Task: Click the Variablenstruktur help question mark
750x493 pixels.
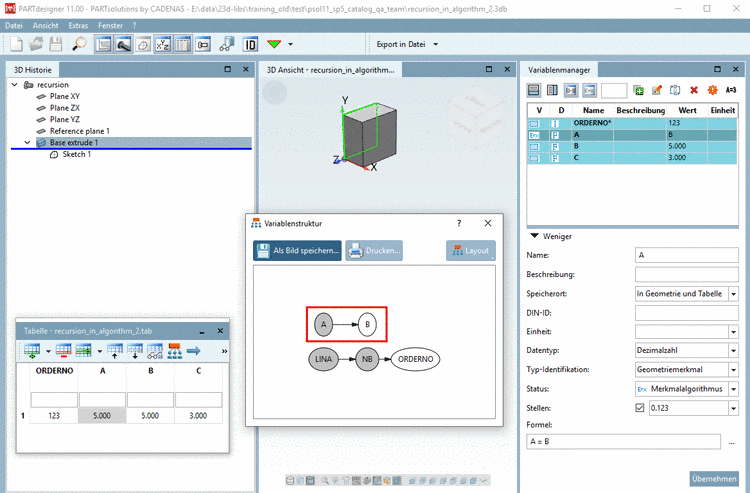Action: pos(459,223)
